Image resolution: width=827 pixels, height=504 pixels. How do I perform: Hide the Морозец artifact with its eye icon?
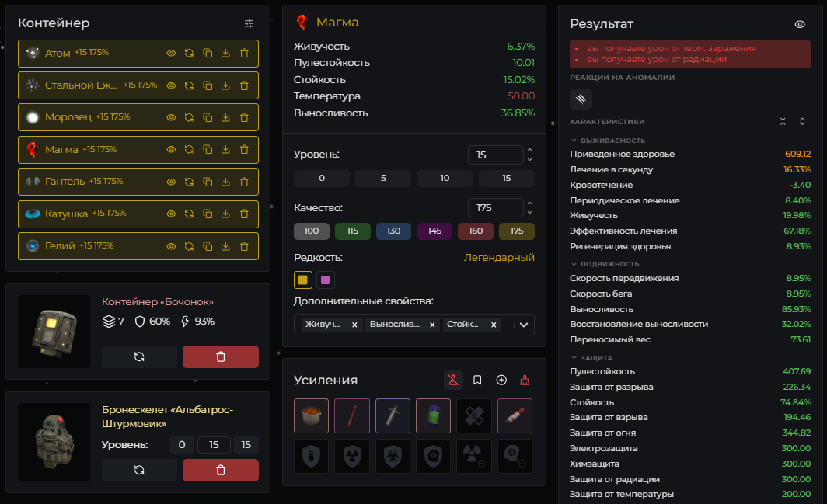[172, 117]
